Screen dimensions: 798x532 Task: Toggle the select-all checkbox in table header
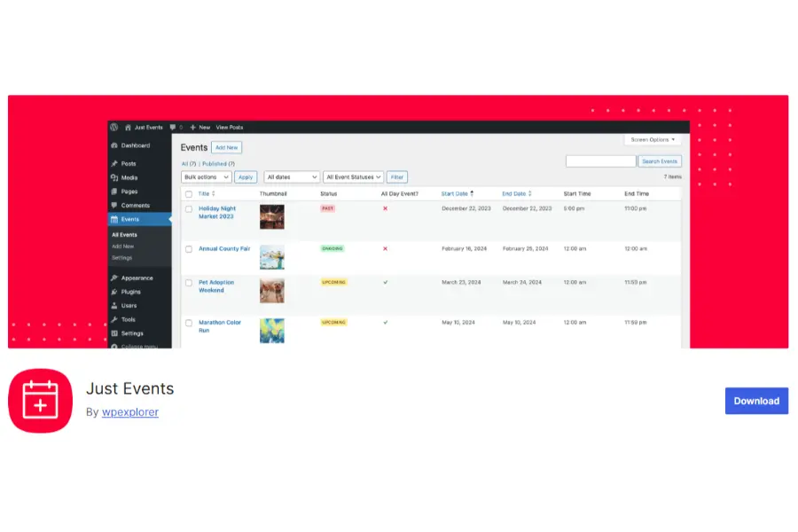(189, 194)
